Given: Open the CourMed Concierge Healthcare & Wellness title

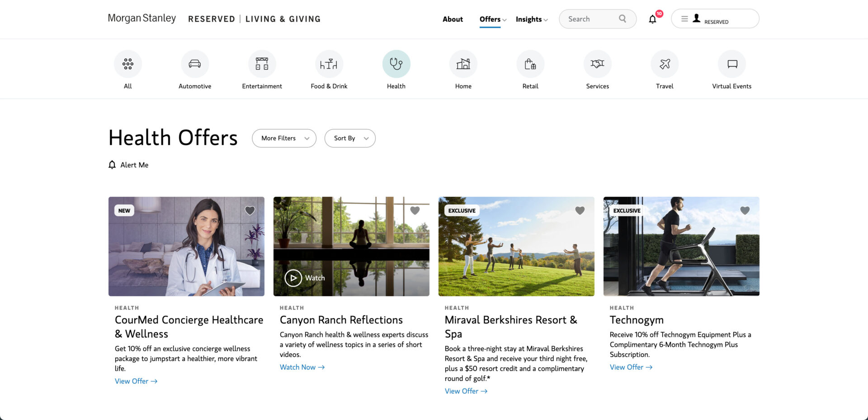Looking at the screenshot, I should 189,327.
